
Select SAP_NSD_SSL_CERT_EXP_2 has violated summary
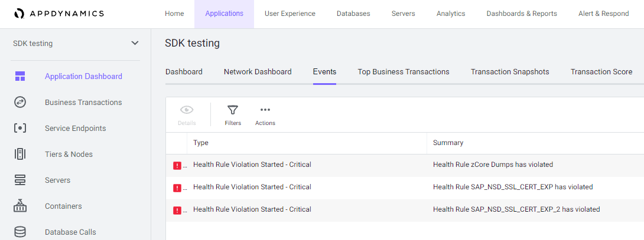point(516,209)
